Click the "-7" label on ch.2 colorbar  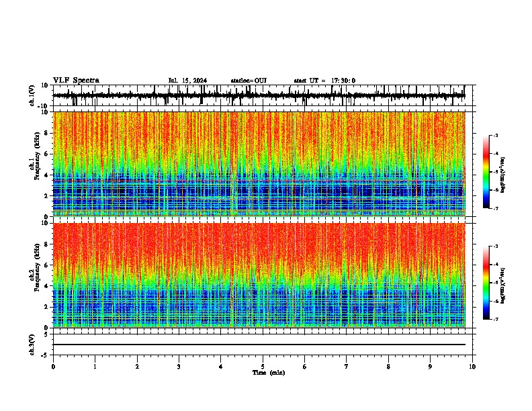(x=496, y=319)
